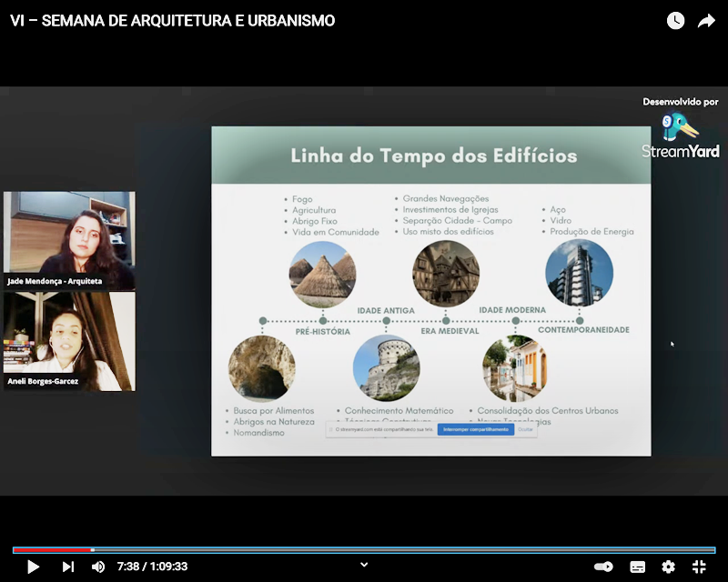Screen dimensions: 728x582
Task: Click the 'ERA MEDIEVAL' timeline label
Action: coord(450,331)
